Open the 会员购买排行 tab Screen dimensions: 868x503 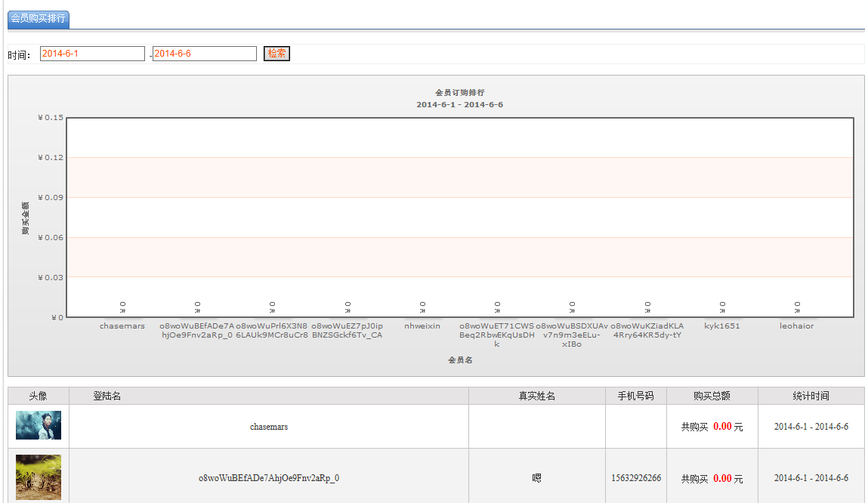[38, 19]
